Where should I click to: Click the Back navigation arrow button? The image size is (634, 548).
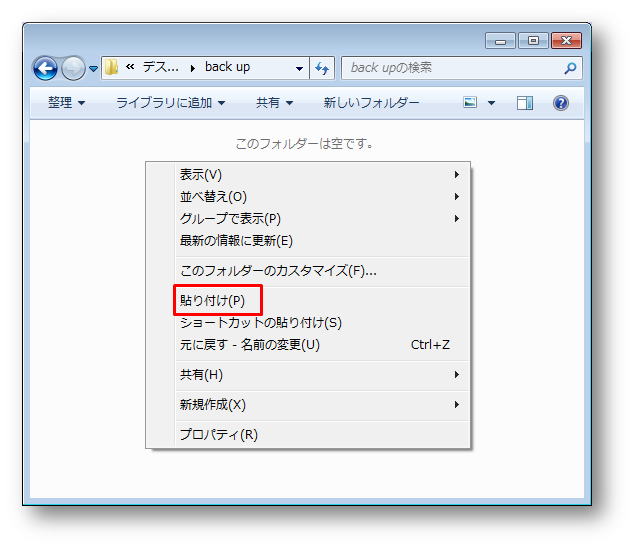(45, 68)
